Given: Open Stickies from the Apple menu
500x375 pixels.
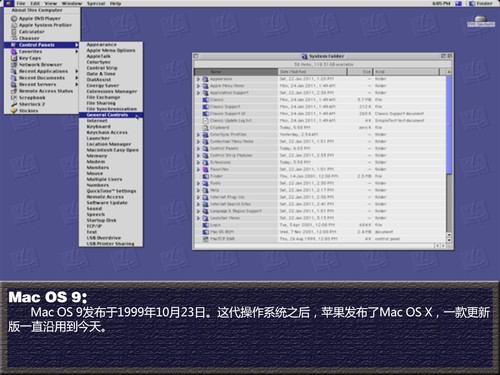Looking at the screenshot, I should coord(42,111).
